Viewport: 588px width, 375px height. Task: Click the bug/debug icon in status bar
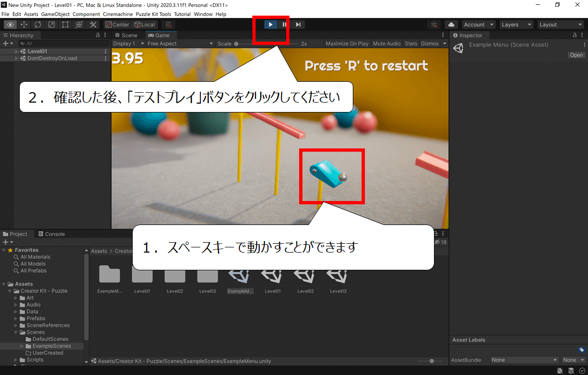tap(560, 370)
